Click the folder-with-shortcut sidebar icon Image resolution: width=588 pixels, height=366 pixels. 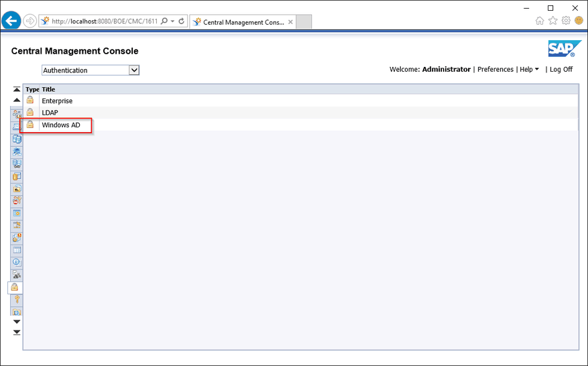point(17,188)
